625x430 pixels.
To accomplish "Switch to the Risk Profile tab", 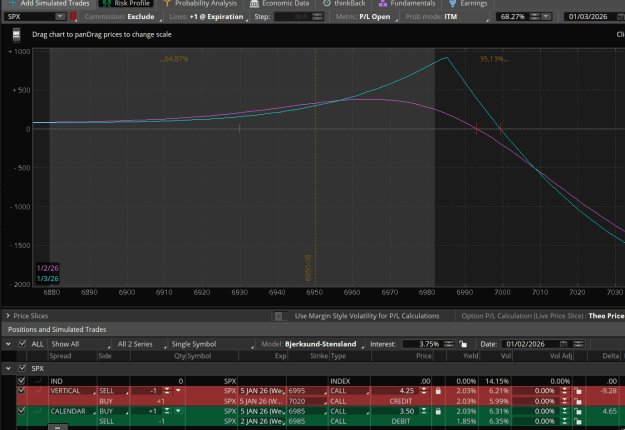I will point(127,4).
